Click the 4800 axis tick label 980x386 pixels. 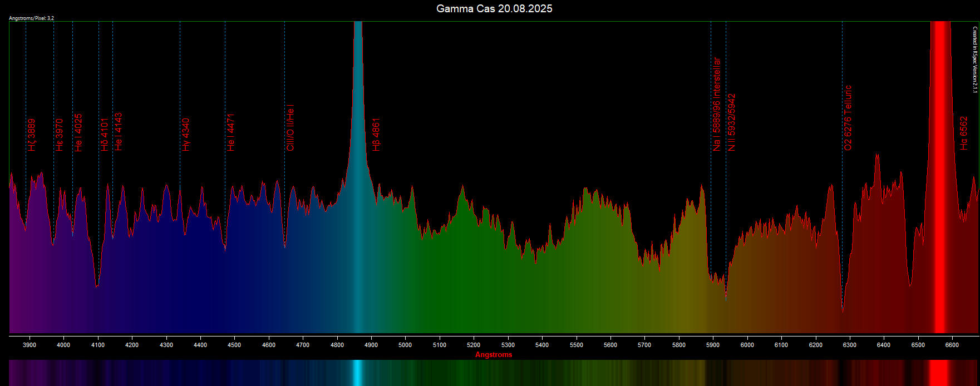pyautogui.click(x=337, y=345)
